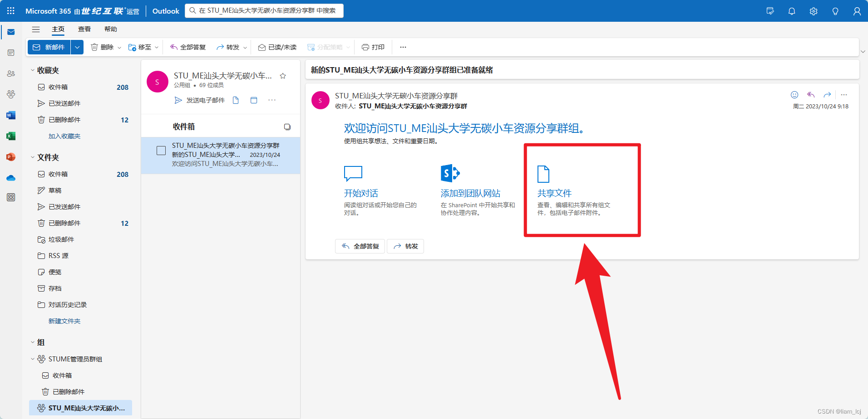Open the account profile icon

[x=857, y=11]
